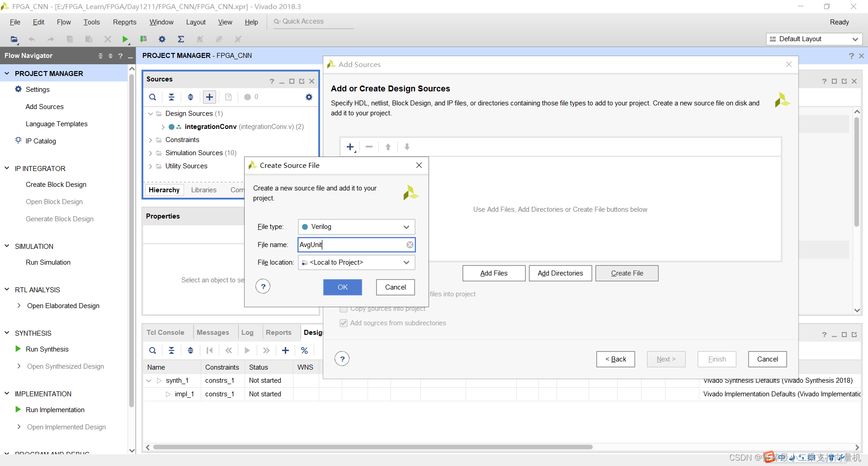Screen dimensions: 868x466
Task: Click Cancel in Add Sources wizard
Action: [768, 359]
